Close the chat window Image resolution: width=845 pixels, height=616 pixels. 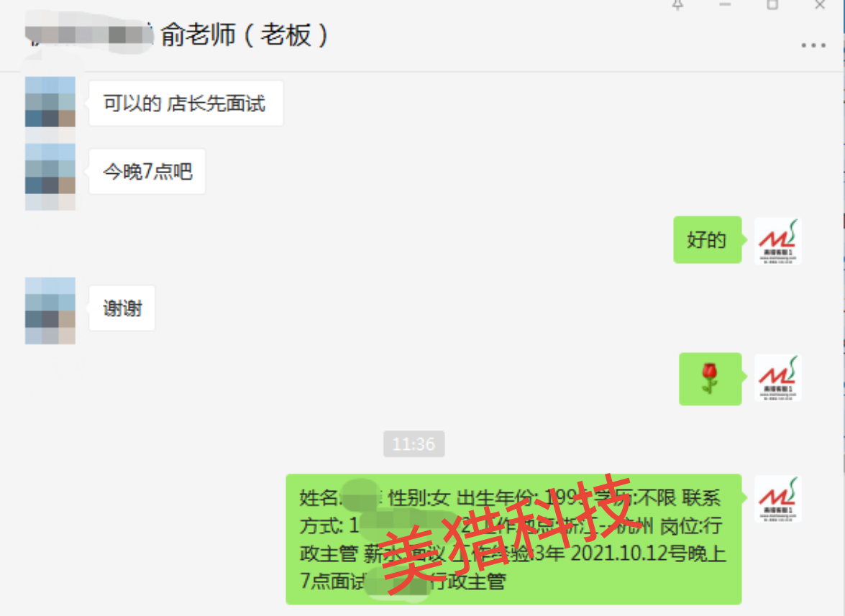click(820, 5)
